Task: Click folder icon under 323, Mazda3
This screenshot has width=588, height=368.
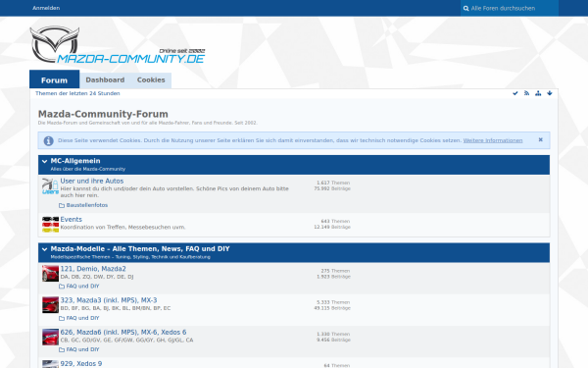Action: click(x=62, y=318)
